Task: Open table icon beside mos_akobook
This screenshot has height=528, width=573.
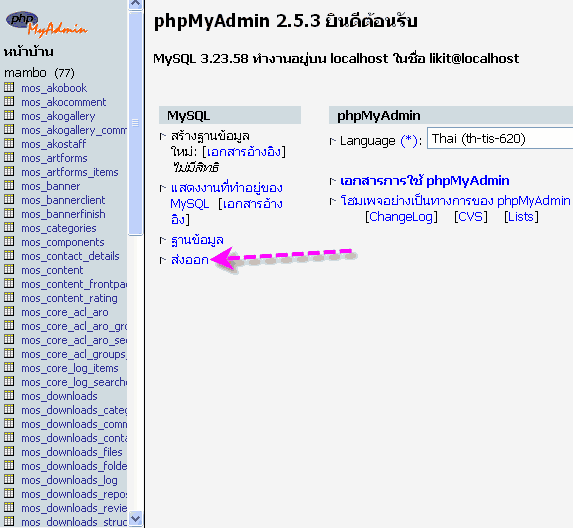Action: (9, 87)
